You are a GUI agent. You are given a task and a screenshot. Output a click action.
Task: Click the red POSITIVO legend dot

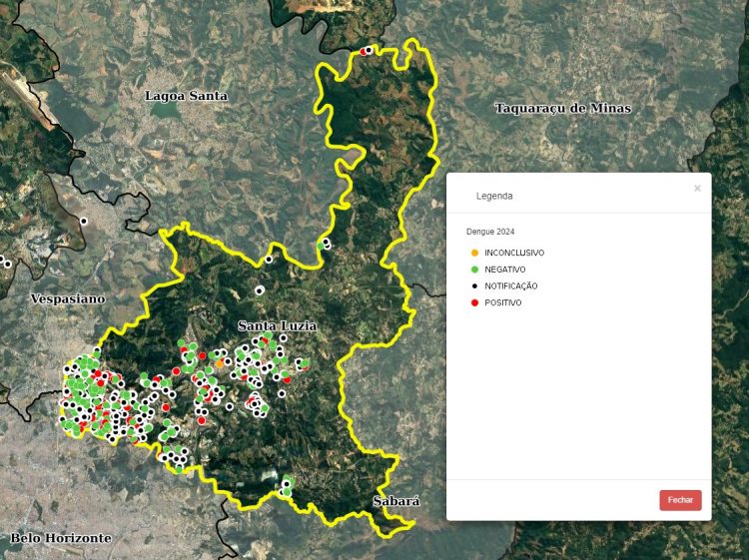[x=474, y=302]
